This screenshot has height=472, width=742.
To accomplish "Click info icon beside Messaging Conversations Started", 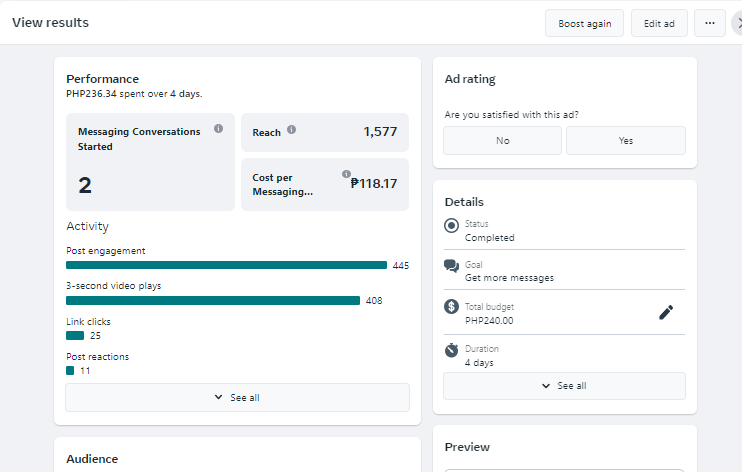I will click(x=218, y=129).
